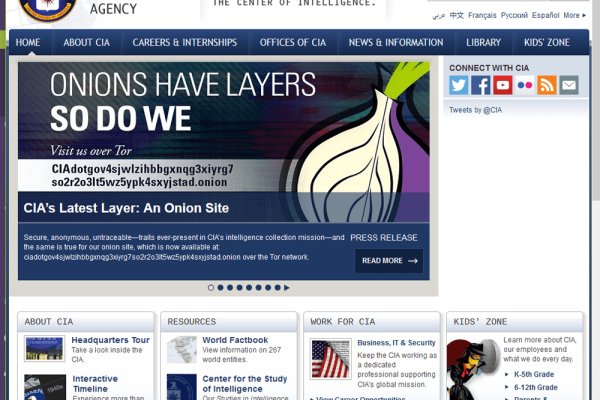Open the CIA Twitter icon

tap(459, 86)
